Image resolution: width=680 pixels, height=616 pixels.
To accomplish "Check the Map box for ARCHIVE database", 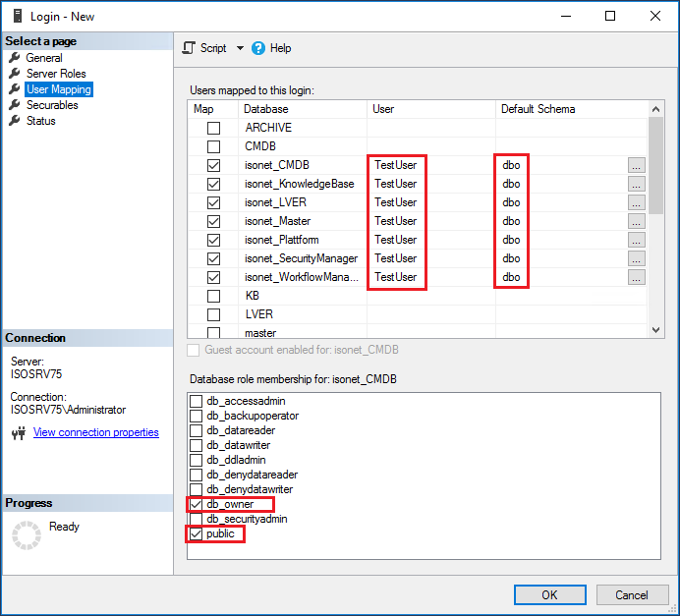I will pyautogui.click(x=213, y=128).
